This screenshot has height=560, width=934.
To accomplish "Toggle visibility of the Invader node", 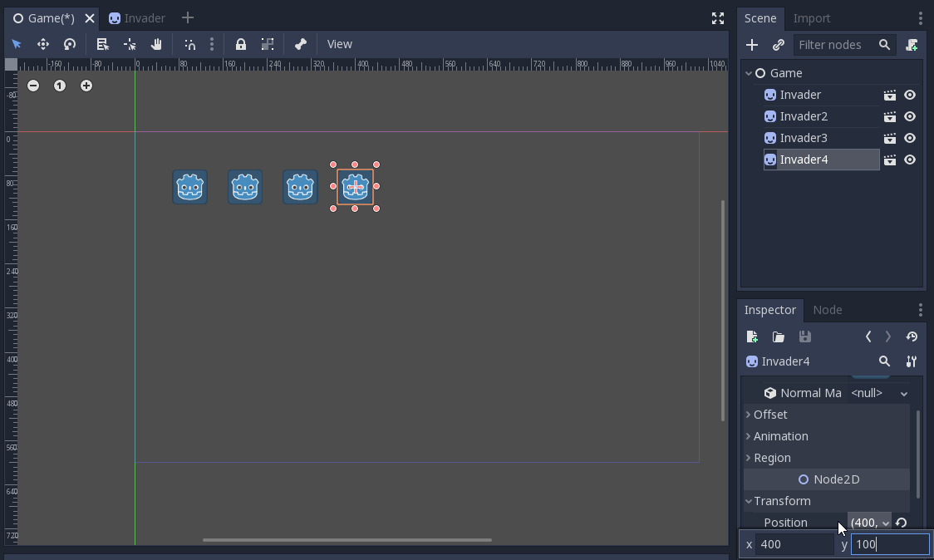I will pyautogui.click(x=910, y=95).
